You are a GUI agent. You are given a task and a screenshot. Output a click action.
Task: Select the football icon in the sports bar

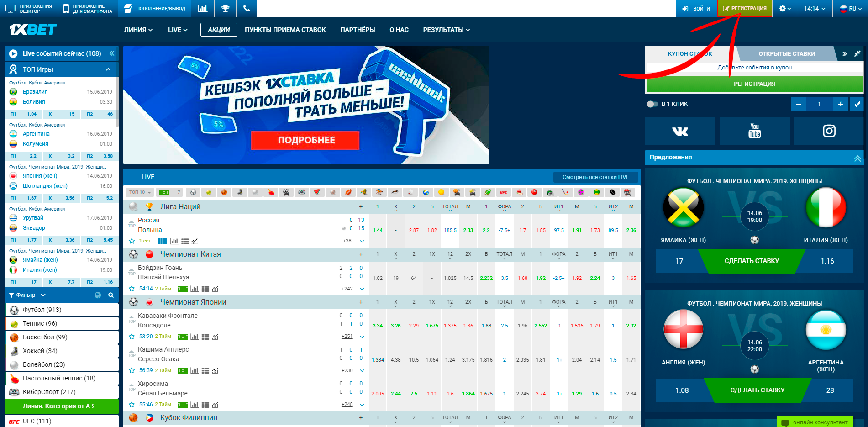(193, 192)
